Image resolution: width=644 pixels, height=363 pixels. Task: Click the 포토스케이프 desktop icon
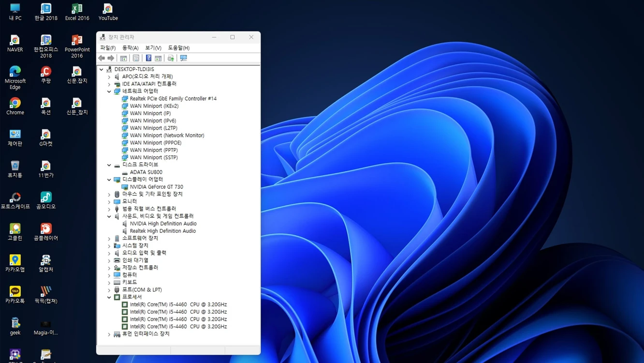click(15, 201)
